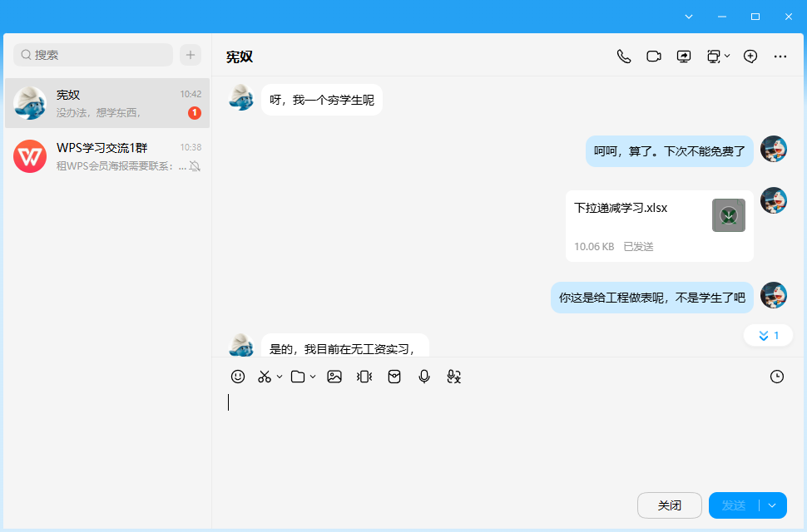Click muted bell icon on WPS group
807x532 pixels.
coord(195,166)
